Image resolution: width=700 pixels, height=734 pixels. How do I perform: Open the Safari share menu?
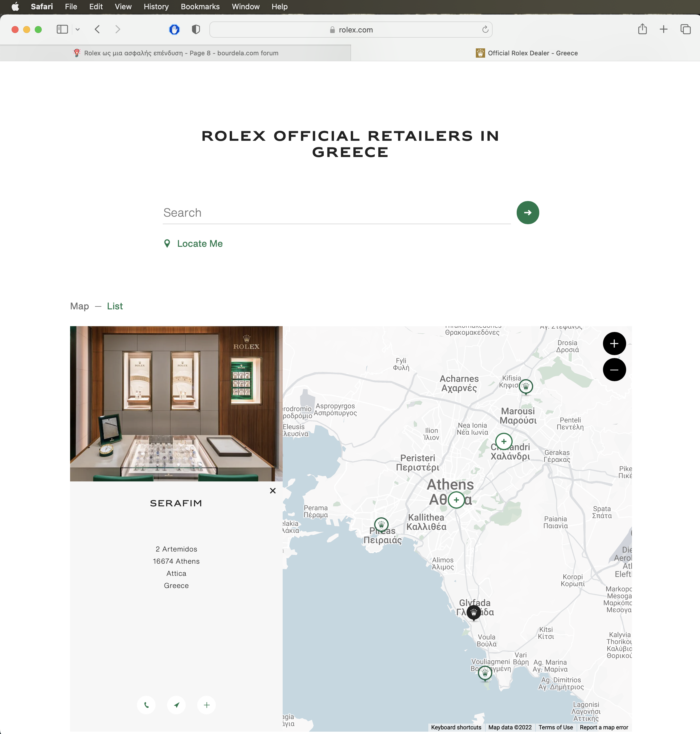pos(642,29)
